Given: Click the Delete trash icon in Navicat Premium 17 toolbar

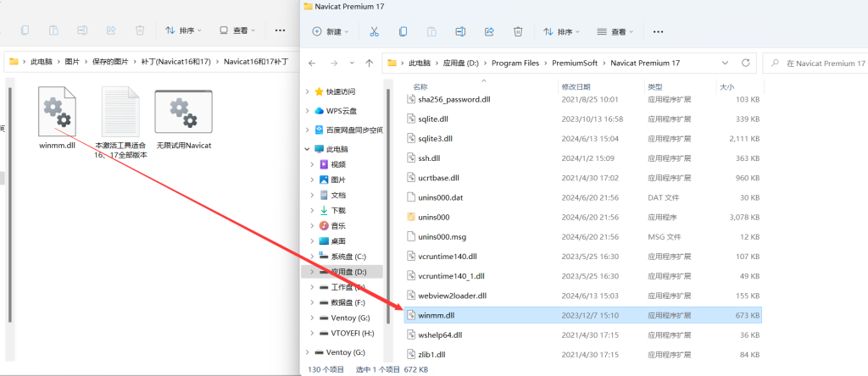Looking at the screenshot, I should click(x=518, y=32).
